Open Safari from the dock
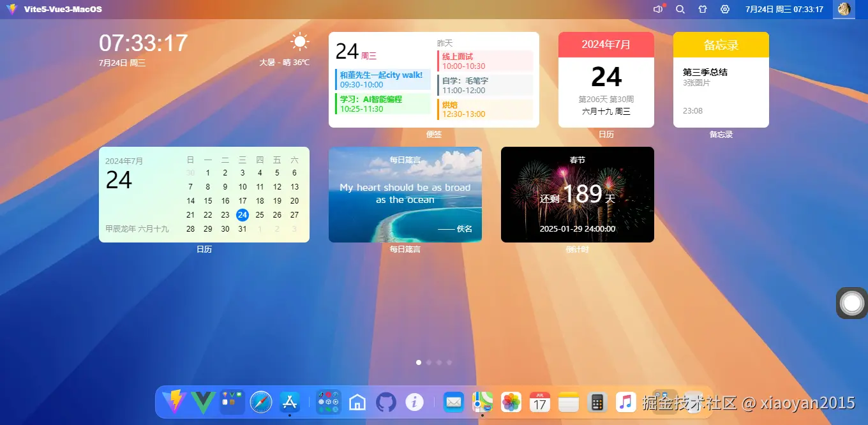The image size is (868, 425). (260, 402)
